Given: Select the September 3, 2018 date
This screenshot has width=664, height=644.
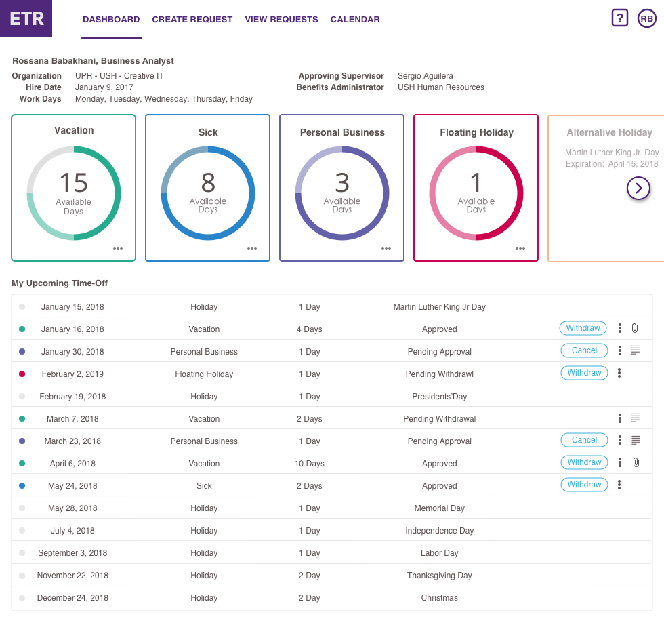Looking at the screenshot, I should click(72, 553).
